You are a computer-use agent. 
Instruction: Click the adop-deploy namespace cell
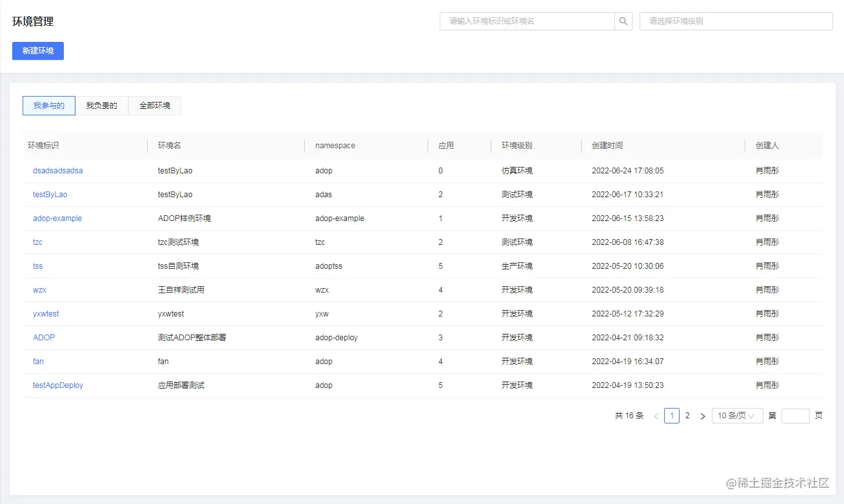coord(337,338)
